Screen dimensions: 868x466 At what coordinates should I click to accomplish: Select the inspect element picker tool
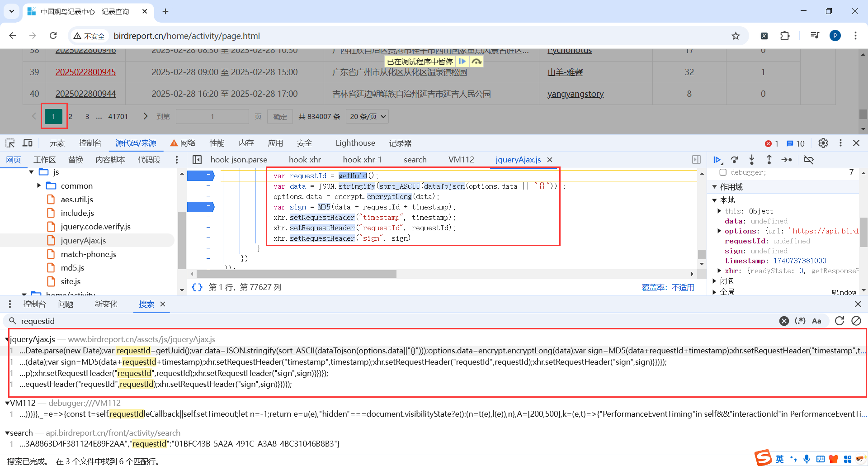pos(10,143)
